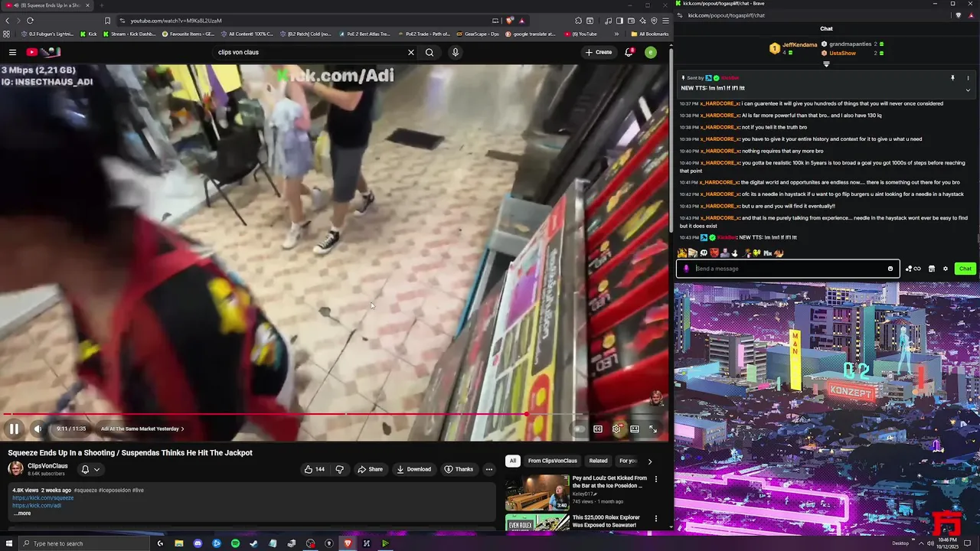Open the Pey and Loulz video thumbnail
Viewport: 980px width, 551px height.
(x=537, y=492)
